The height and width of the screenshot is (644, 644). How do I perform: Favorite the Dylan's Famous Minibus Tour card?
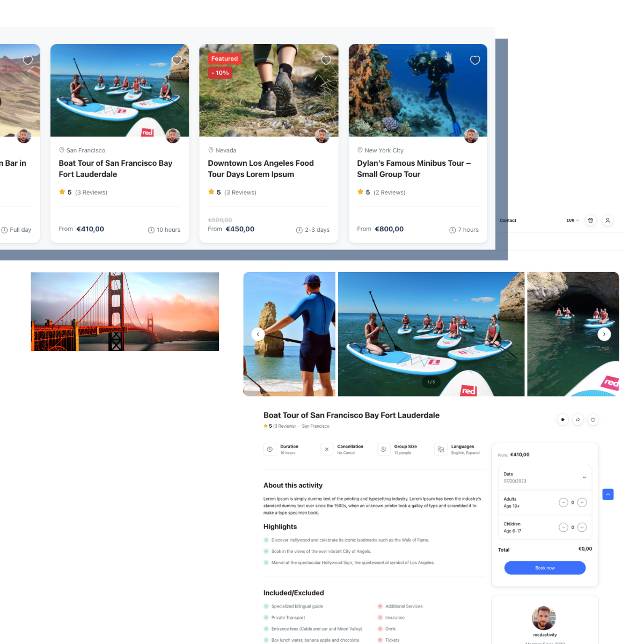pos(475,60)
